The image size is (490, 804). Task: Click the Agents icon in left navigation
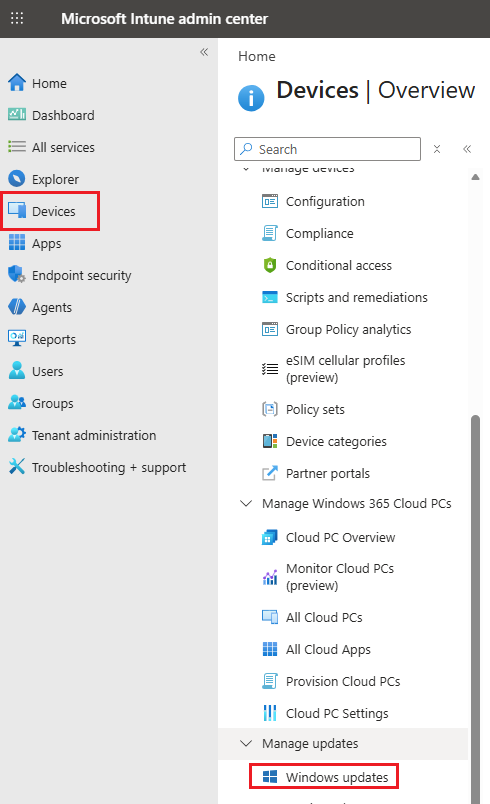pyautogui.click(x=17, y=307)
